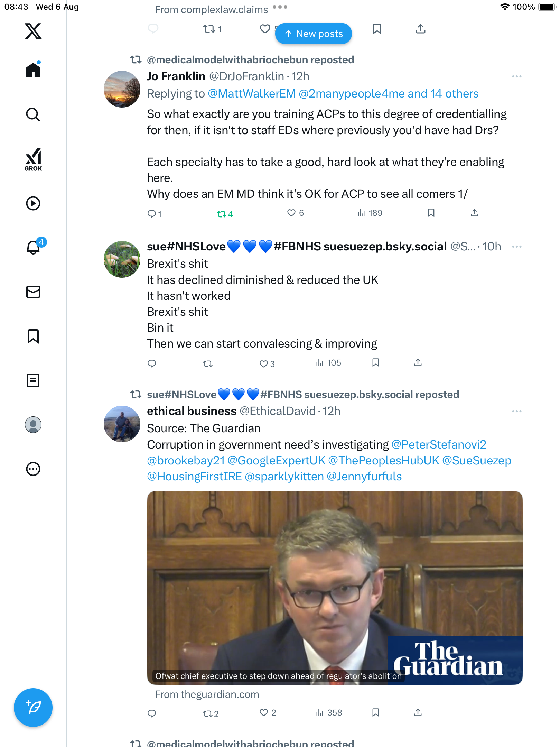The height and width of the screenshot is (747, 560).
Task: Open Jo Franklin's profile picture
Action: pos(122,89)
